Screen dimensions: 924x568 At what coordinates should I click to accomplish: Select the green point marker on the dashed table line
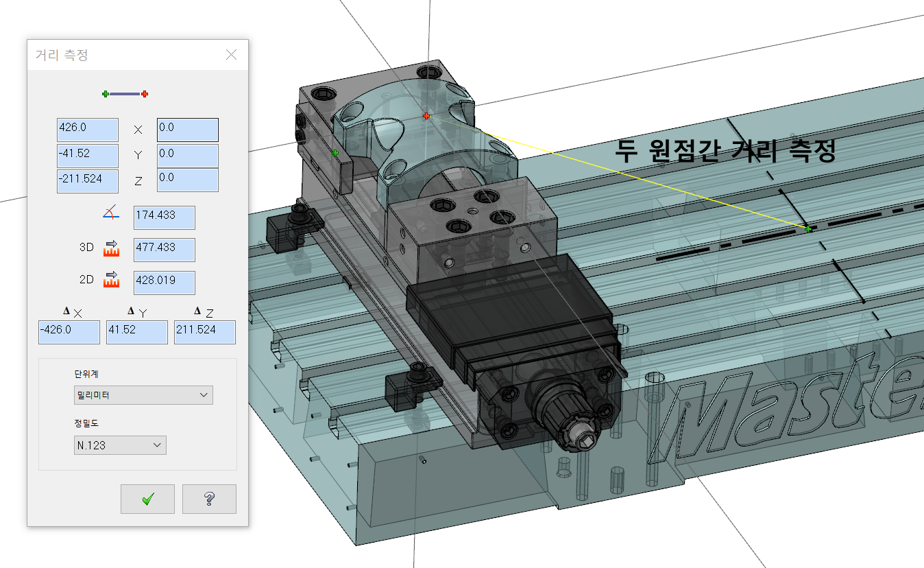(x=808, y=229)
